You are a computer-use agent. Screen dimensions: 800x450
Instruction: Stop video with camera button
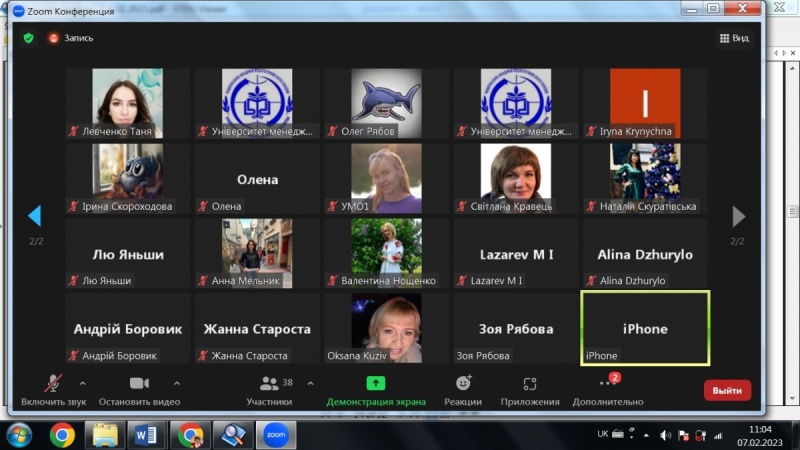coord(139,388)
